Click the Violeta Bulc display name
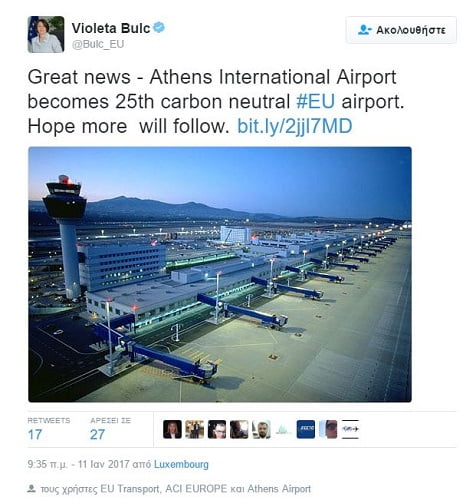 111,28
